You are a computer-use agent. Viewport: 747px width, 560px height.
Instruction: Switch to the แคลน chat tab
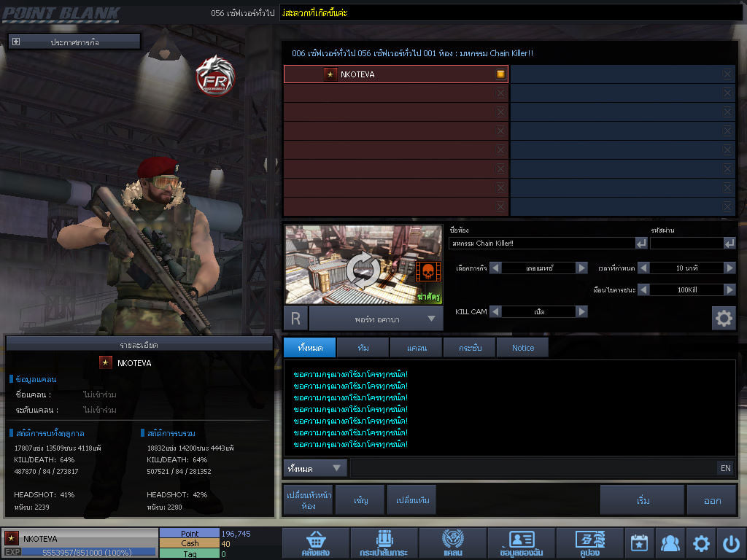coord(417,348)
